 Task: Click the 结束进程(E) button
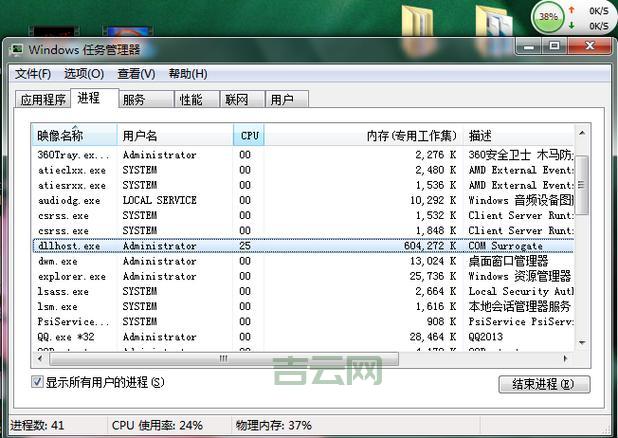coord(544,384)
